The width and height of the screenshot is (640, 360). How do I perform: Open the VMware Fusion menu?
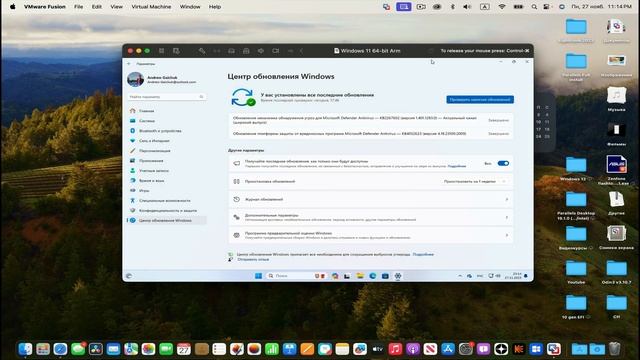click(44, 7)
